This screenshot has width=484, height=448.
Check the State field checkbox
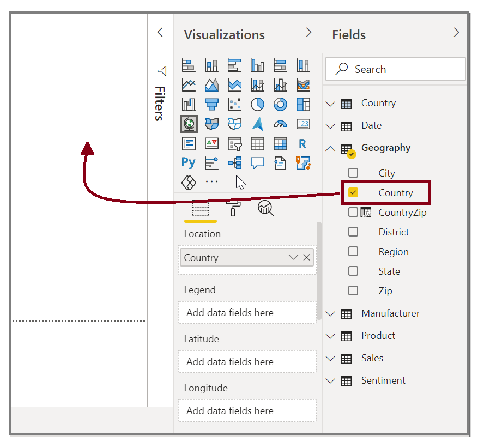pyautogui.click(x=353, y=271)
